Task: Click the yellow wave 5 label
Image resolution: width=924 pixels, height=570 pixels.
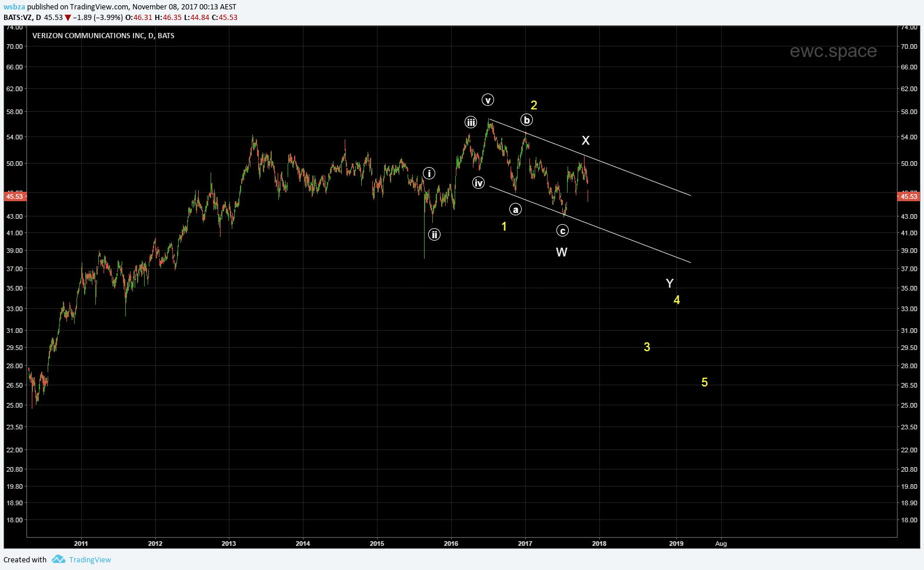Action: [704, 382]
